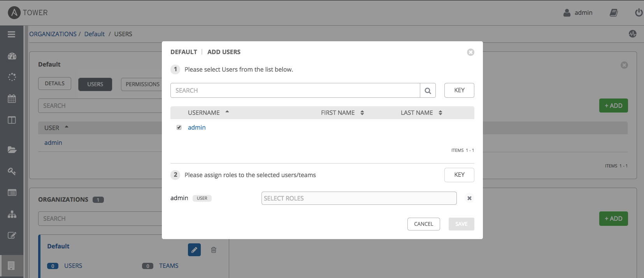This screenshot has width=644, height=278.
Task: Click the power logout icon
Action: pyautogui.click(x=639, y=13)
